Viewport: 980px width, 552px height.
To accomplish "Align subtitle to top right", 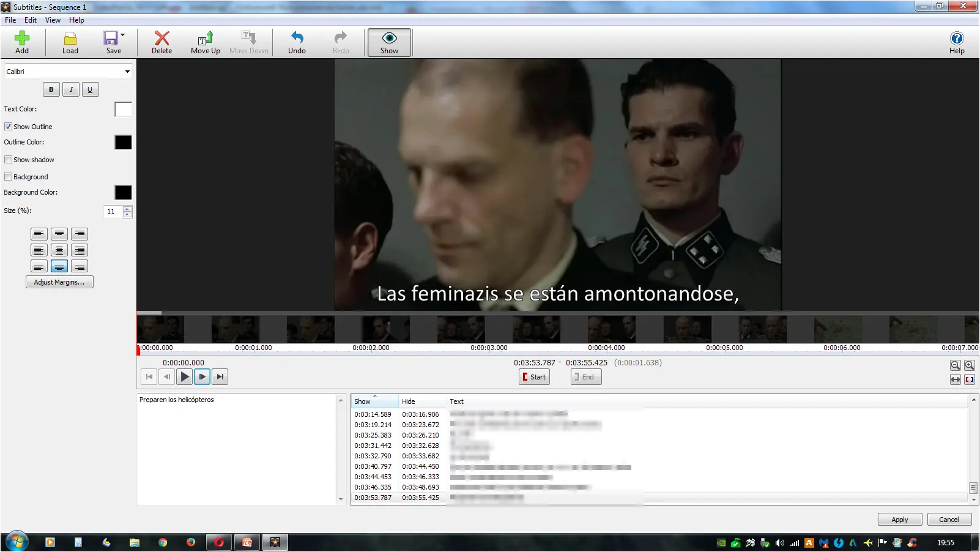I will (x=80, y=234).
